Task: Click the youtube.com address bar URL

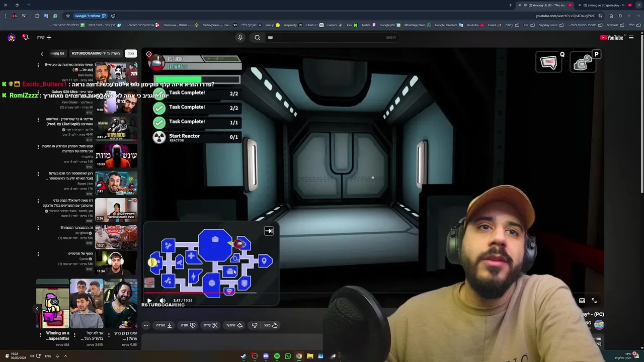Action: point(566,16)
